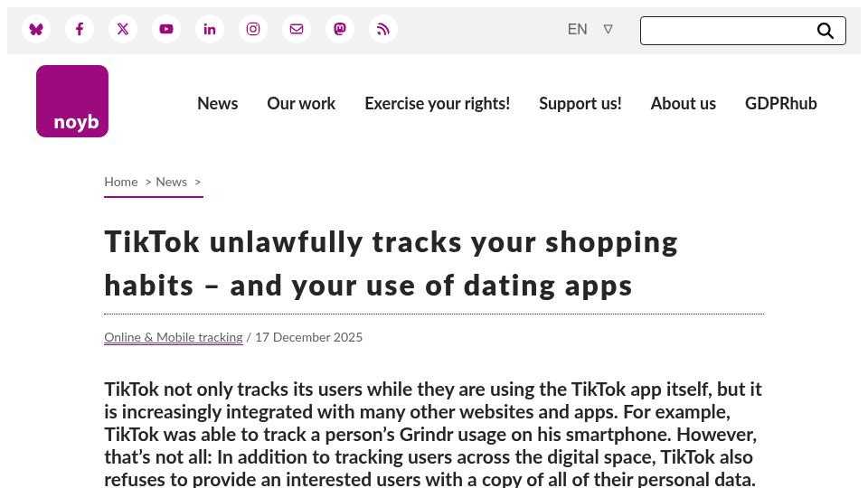Open the Instagram social icon

[253, 29]
